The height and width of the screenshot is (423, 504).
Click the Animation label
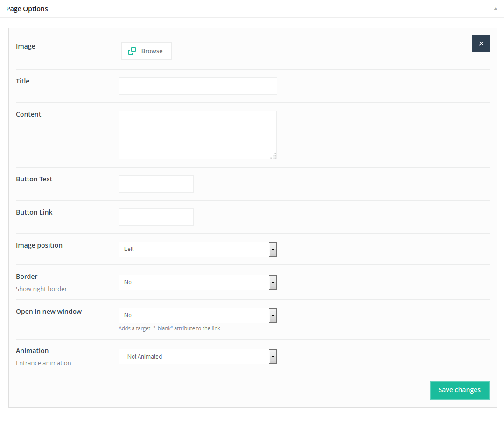tap(32, 351)
